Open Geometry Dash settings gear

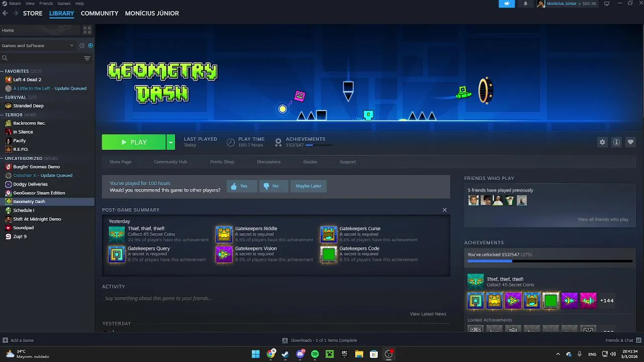[602, 142]
